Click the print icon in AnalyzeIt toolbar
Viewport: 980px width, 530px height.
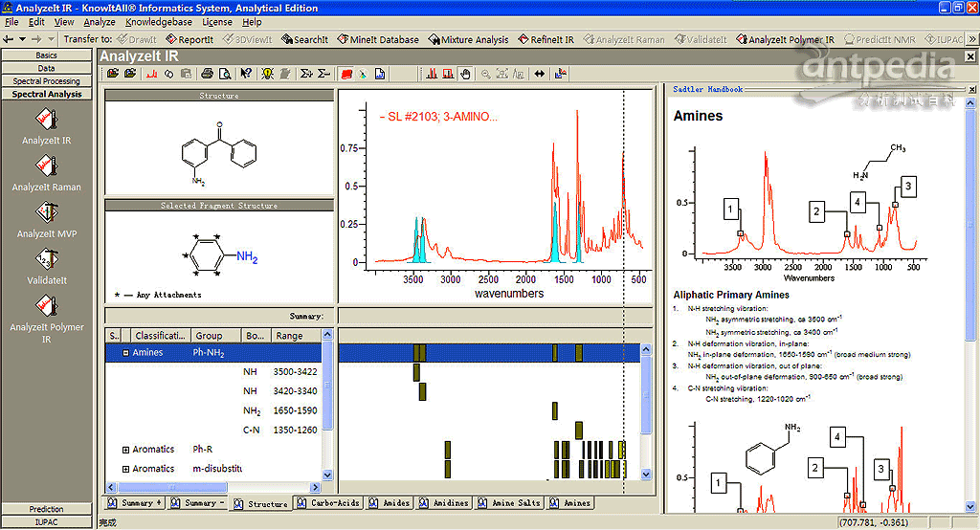point(207,74)
